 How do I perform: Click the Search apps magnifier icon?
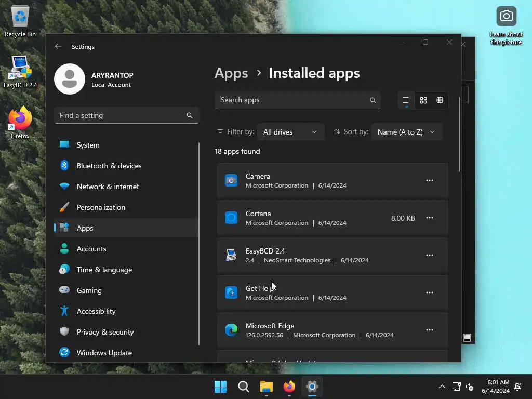click(373, 100)
